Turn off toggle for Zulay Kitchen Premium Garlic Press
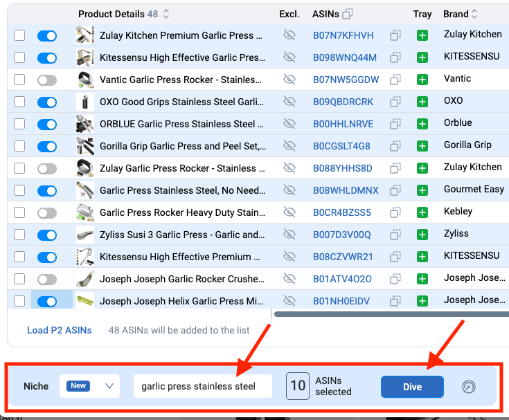The height and width of the screenshot is (420, 509). pyautogui.click(x=47, y=36)
